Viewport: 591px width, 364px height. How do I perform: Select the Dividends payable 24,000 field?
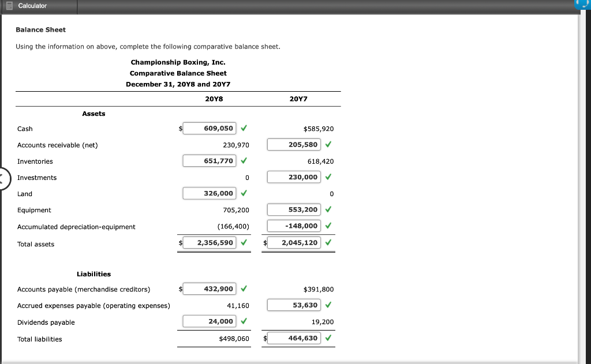[x=208, y=321]
